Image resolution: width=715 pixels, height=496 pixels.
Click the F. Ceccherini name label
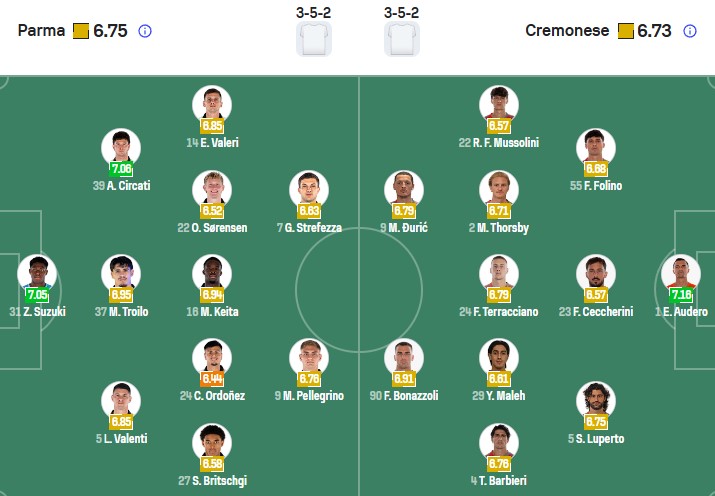(596, 312)
